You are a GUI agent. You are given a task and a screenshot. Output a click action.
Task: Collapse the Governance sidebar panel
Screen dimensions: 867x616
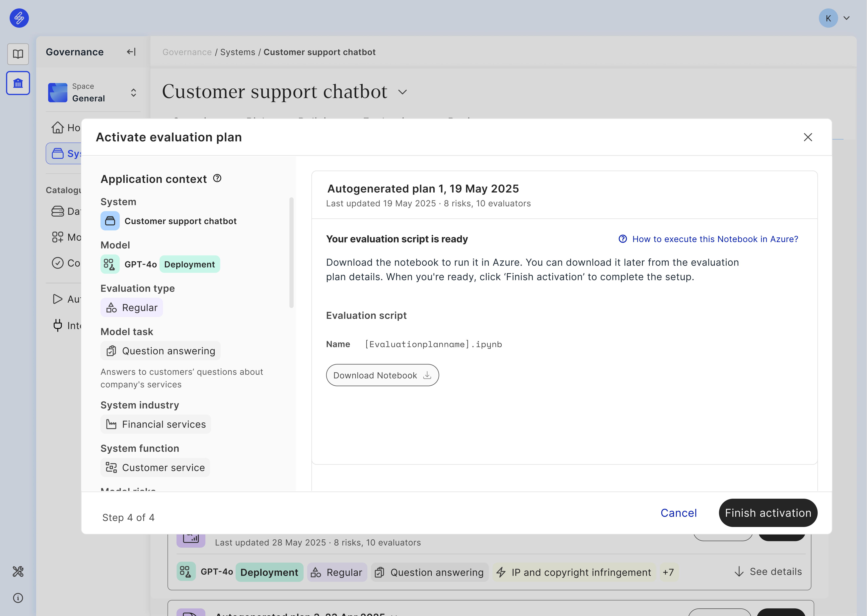131,52
